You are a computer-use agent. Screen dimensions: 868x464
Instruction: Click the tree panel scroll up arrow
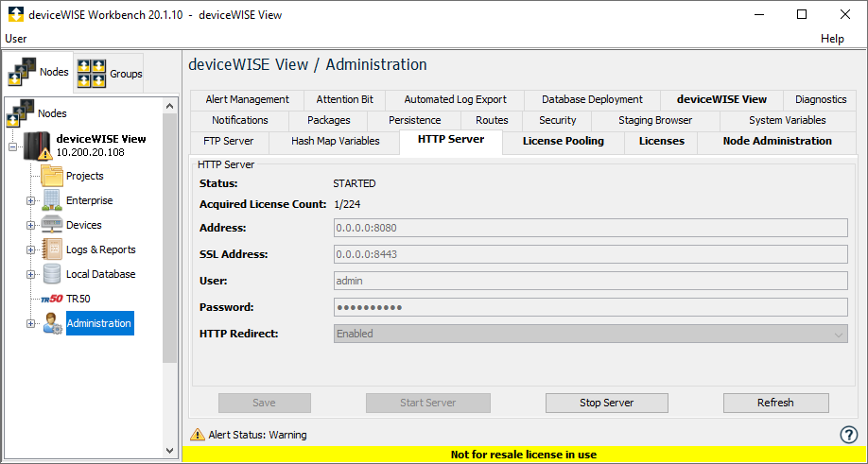pos(170,106)
